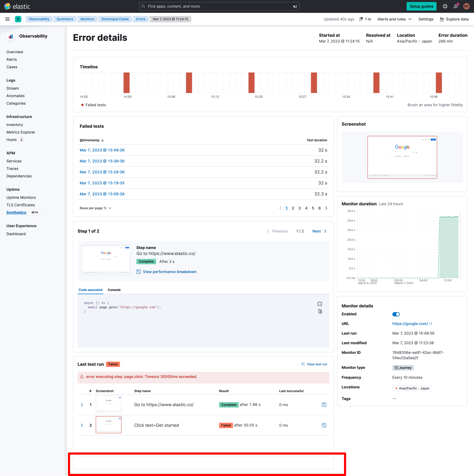Open the news feed party-popper notification icon
Image resolution: width=474 pixels, height=476 pixels.
point(456,6)
